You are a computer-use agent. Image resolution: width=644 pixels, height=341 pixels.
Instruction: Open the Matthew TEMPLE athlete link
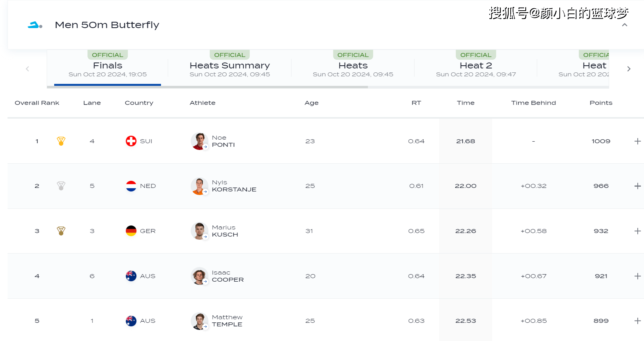click(x=227, y=321)
